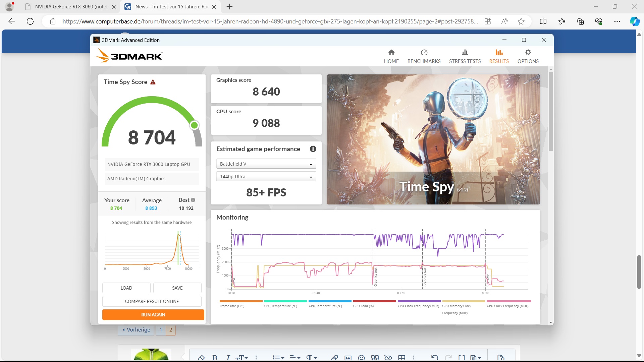Open Stress Tests section
The image size is (644, 362).
tap(465, 56)
